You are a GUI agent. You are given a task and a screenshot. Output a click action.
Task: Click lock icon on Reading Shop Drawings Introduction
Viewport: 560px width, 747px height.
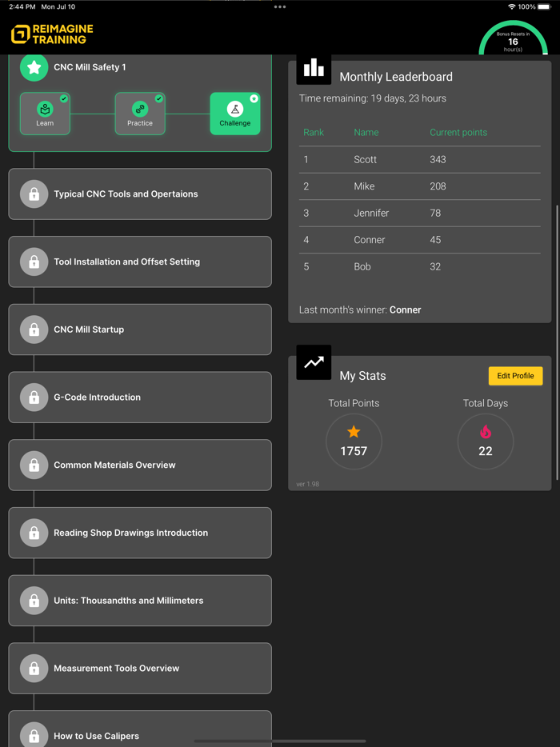34,533
